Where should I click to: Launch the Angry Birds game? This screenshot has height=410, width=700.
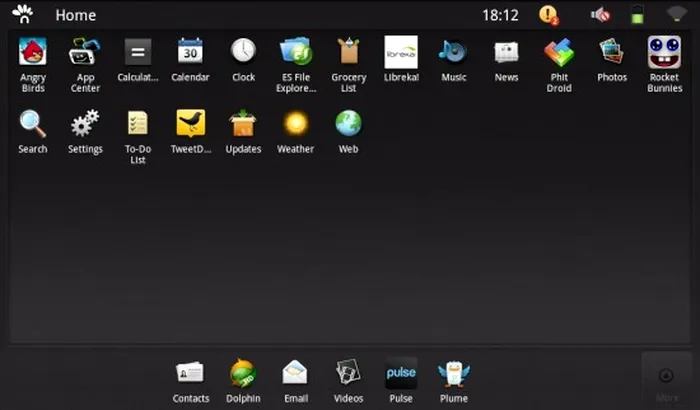click(x=33, y=52)
